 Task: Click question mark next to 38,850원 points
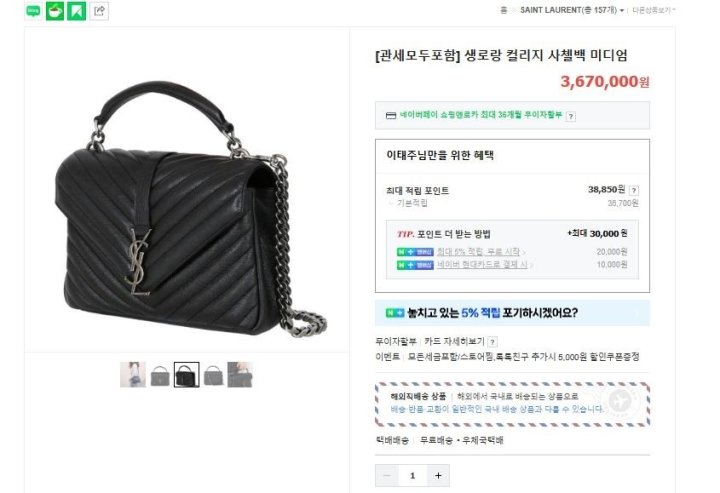click(634, 190)
